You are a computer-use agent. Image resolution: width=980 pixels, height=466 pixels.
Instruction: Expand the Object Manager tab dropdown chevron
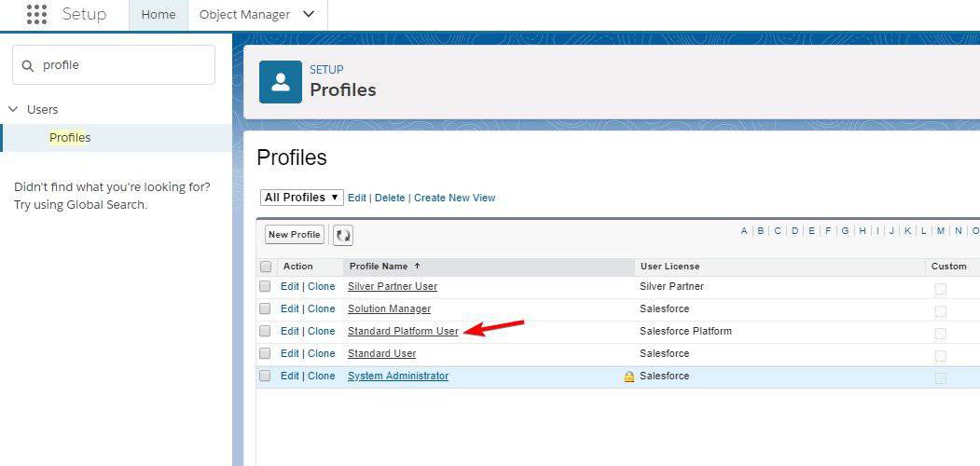pyautogui.click(x=308, y=14)
